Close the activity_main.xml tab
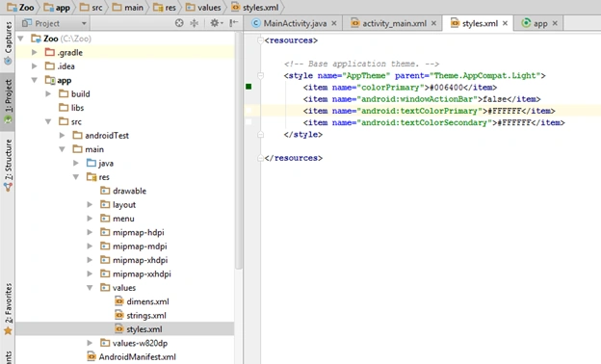This screenshot has width=601, height=364. click(x=433, y=23)
